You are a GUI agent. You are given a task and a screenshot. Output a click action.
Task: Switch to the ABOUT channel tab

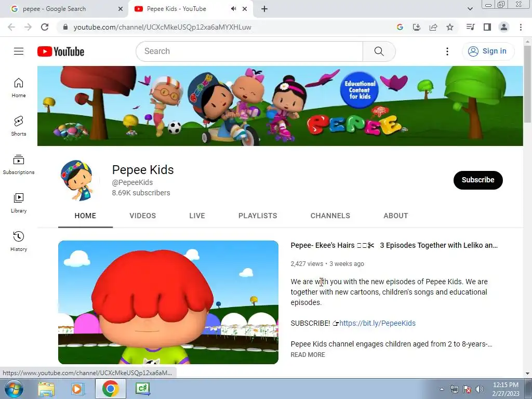tap(395, 216)
